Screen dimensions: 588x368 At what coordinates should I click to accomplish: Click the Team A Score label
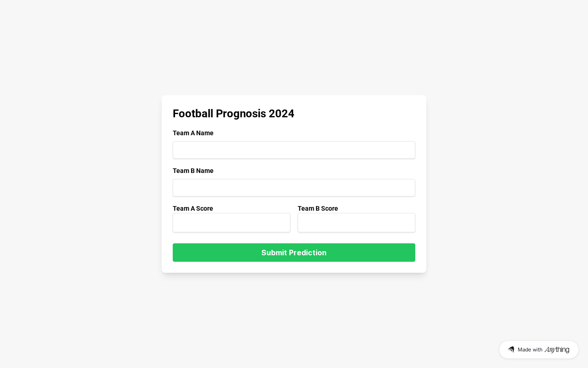tap(193, 208)
